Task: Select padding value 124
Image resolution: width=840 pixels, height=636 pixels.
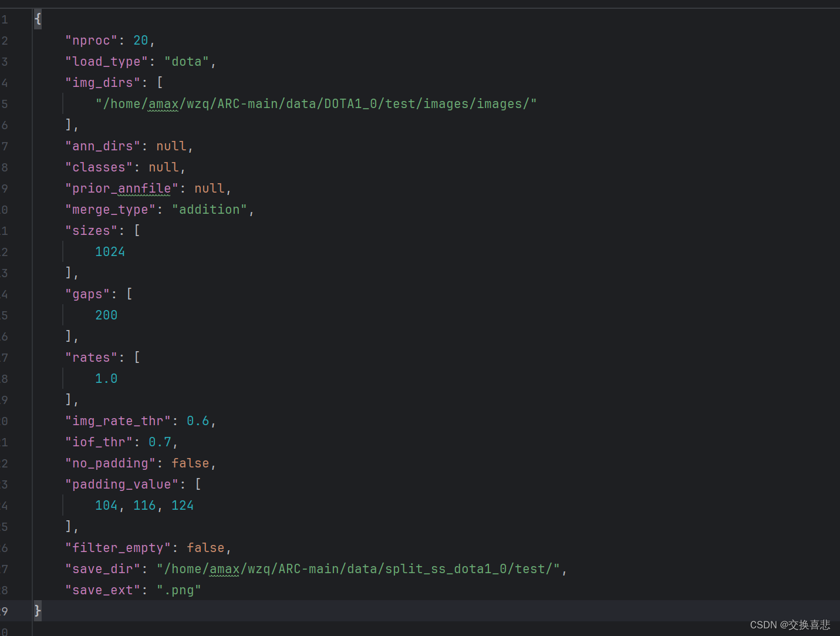Action: coord(183,506)
